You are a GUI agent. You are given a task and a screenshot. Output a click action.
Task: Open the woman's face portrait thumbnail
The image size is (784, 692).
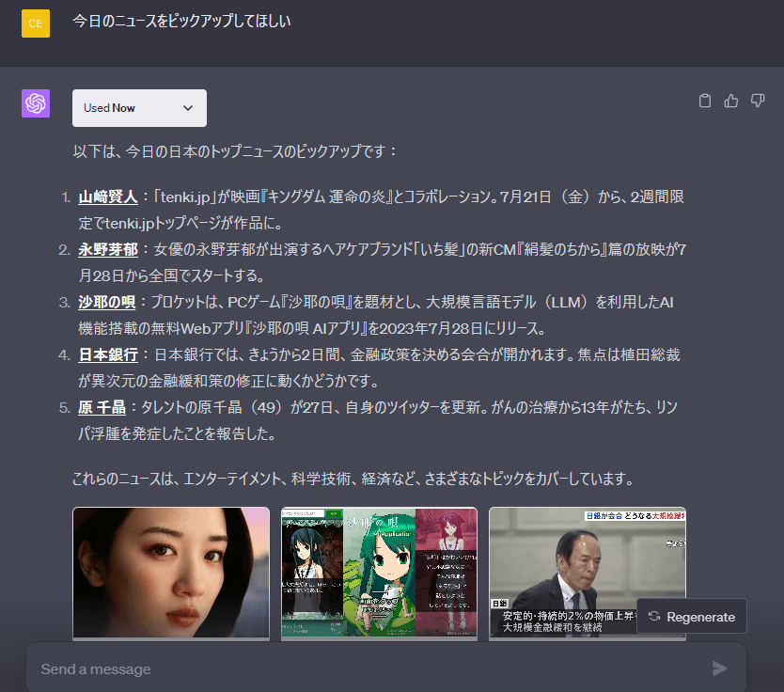pyautogui.click(x=171, y=573)
